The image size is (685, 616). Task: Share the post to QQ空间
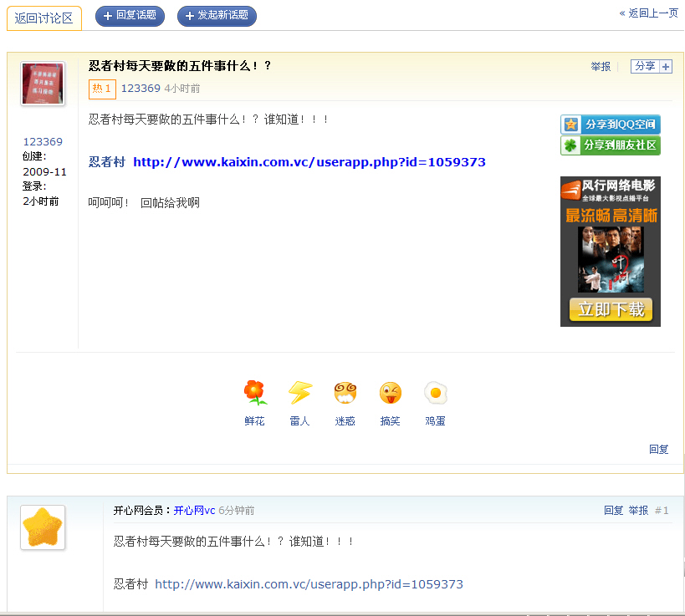click(x=611, y=125)
